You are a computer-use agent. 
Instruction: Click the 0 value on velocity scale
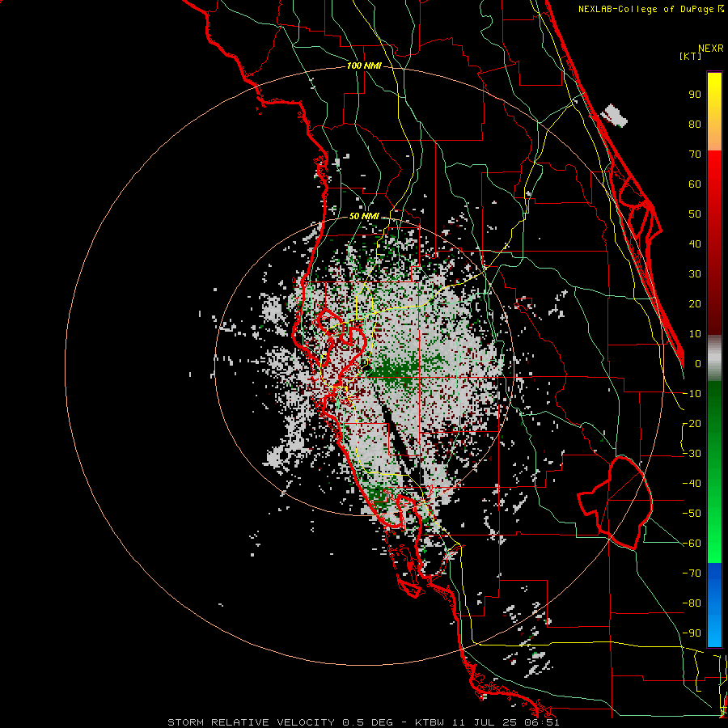698,364
